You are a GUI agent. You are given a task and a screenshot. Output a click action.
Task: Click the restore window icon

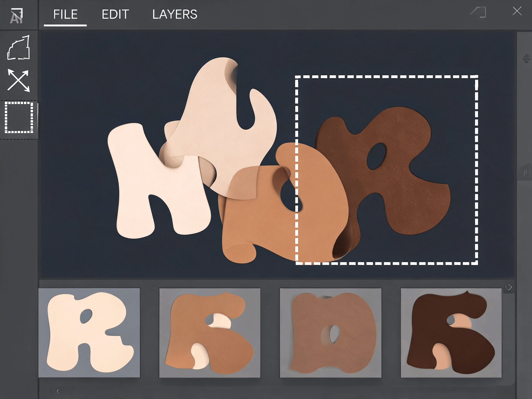pyautogui.click(x=478, y=12)
